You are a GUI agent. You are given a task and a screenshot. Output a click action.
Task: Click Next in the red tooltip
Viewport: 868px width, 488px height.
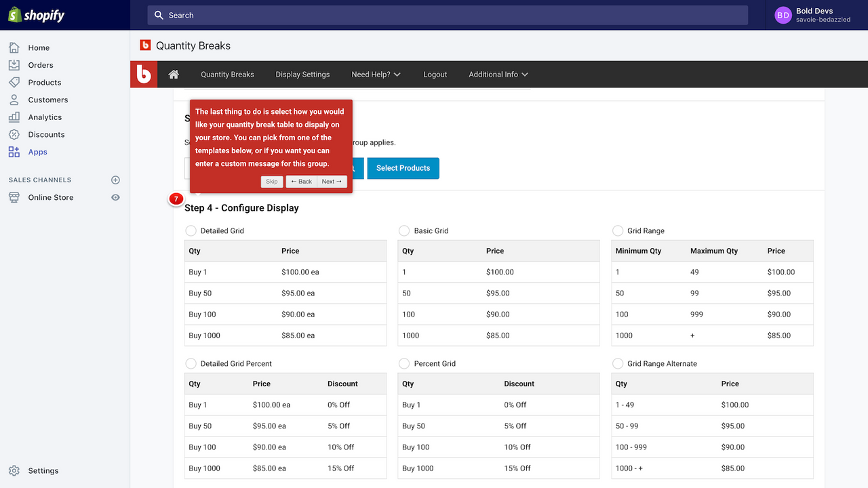point(332,182)
